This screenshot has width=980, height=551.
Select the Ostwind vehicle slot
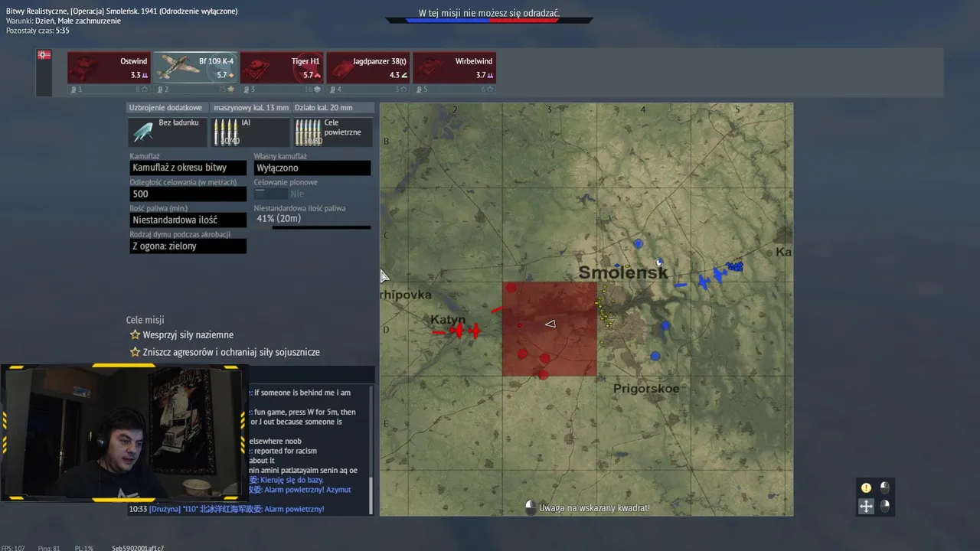pos(109,68)
